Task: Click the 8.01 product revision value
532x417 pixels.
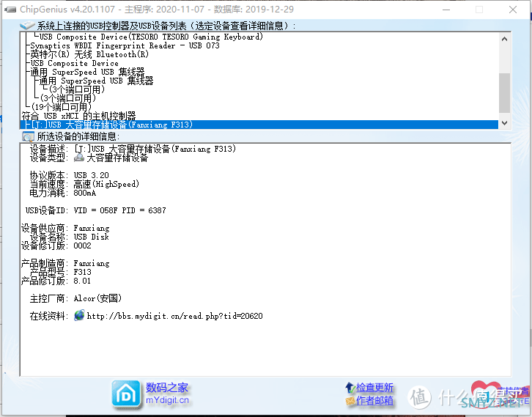Action: [82, 281]
